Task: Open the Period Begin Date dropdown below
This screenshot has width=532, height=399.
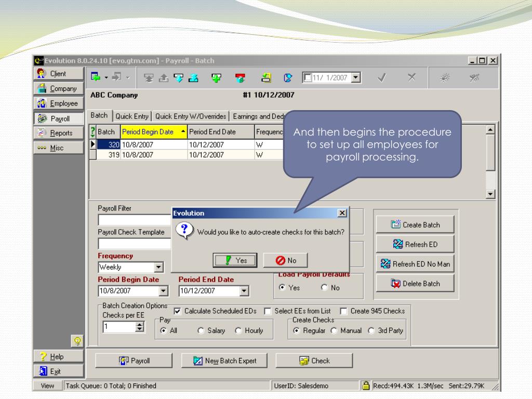Action: [164, 291]
